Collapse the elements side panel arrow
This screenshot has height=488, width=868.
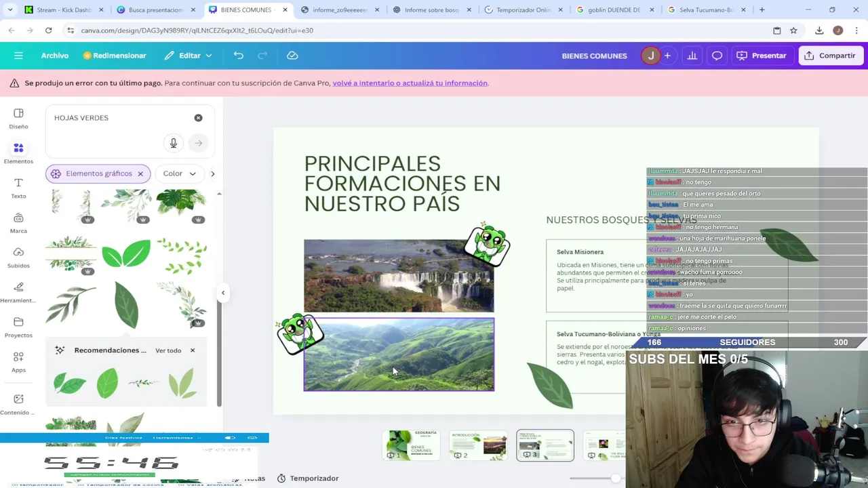222,293
